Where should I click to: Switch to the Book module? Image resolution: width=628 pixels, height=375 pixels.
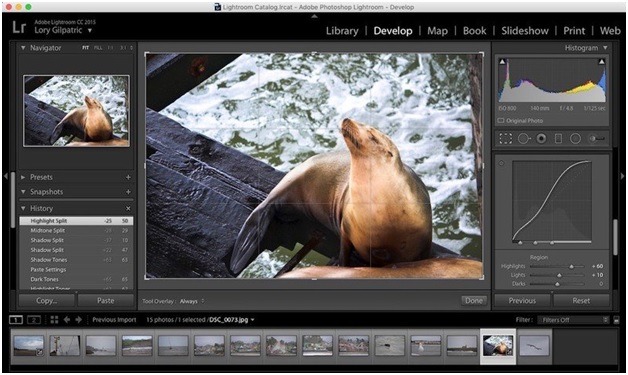click(475, 31)
